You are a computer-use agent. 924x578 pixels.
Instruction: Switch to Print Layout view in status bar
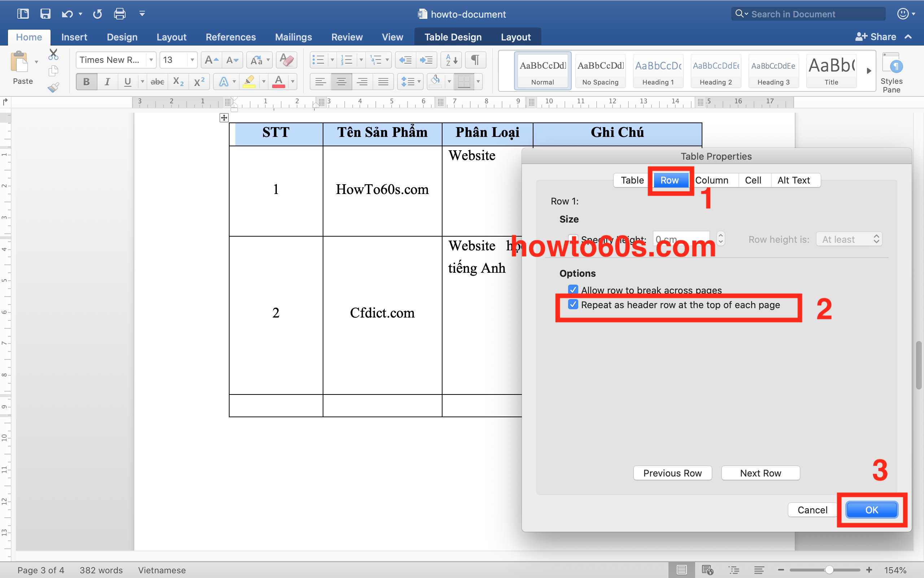pyautogui.click(x=681, y=570)
